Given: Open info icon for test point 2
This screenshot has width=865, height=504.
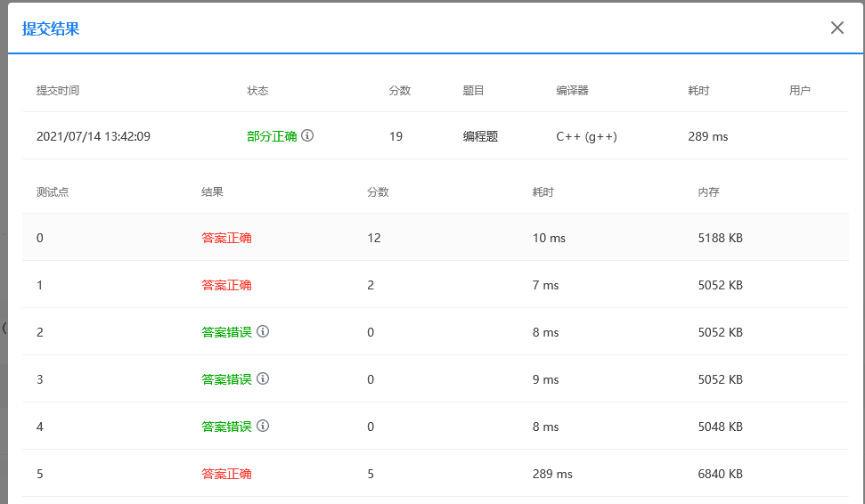Looking at the screenshot, I should [263, 331].
